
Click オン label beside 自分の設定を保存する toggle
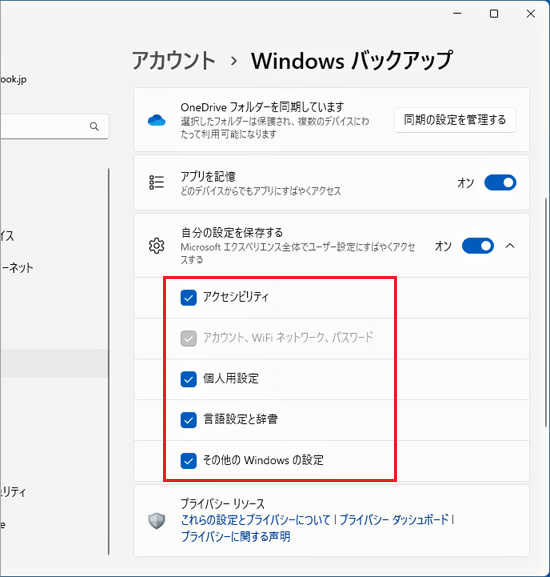tap(443, 246)
